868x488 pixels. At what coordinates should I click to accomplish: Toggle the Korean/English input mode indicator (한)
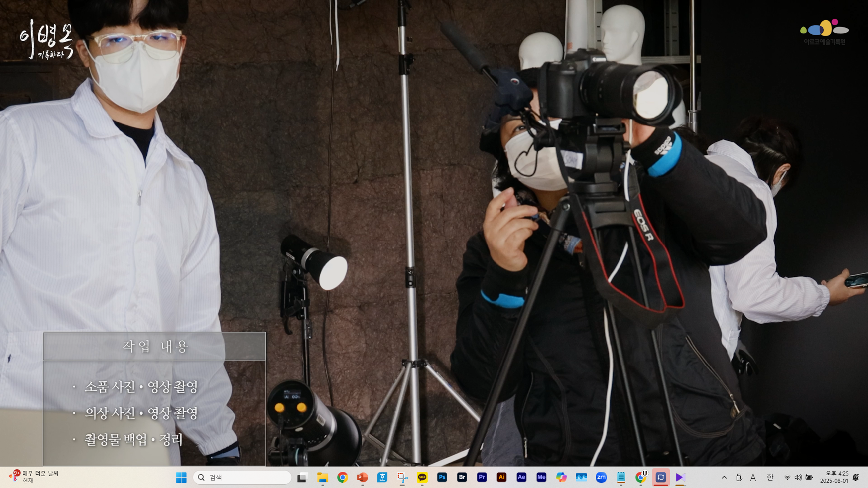pos(770,477)
